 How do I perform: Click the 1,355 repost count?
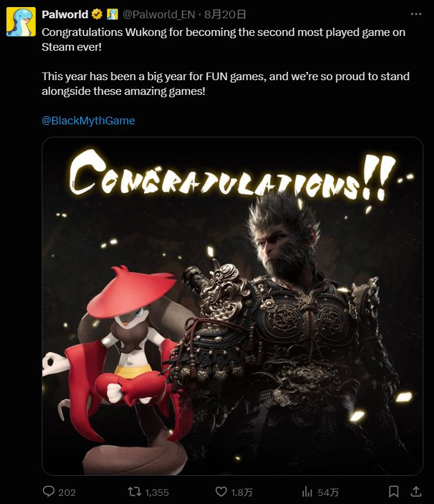157,492
